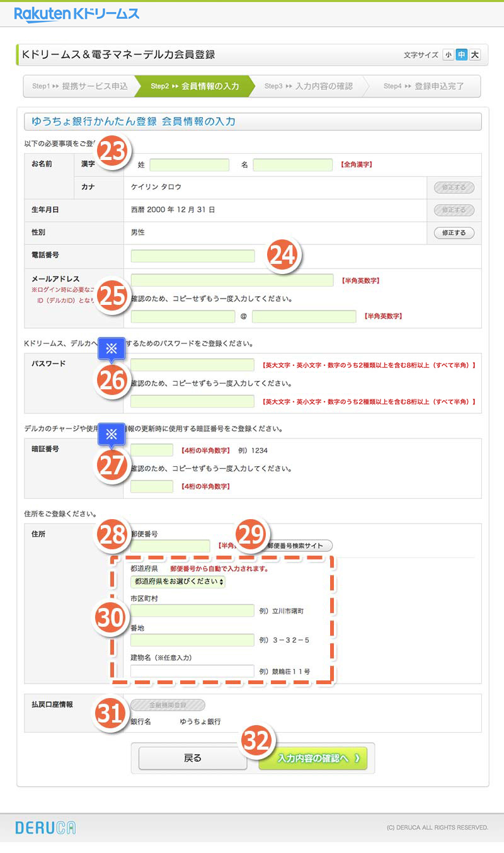Image resolution: width=504 pixels, height=853 pixels.
Task: Open the 都道府県をお選びください dropdown
Action: tap(178, 582)
